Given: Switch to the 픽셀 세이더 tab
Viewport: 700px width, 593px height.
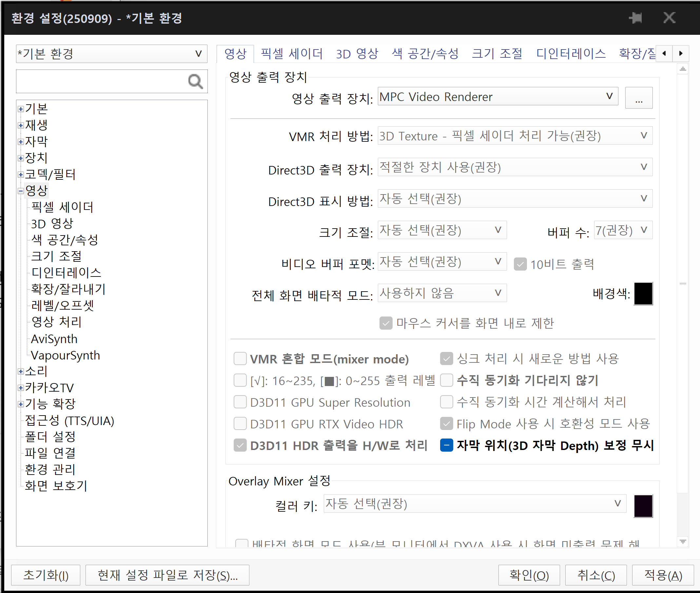Looking at the screenshot, I should pos(292,53).
